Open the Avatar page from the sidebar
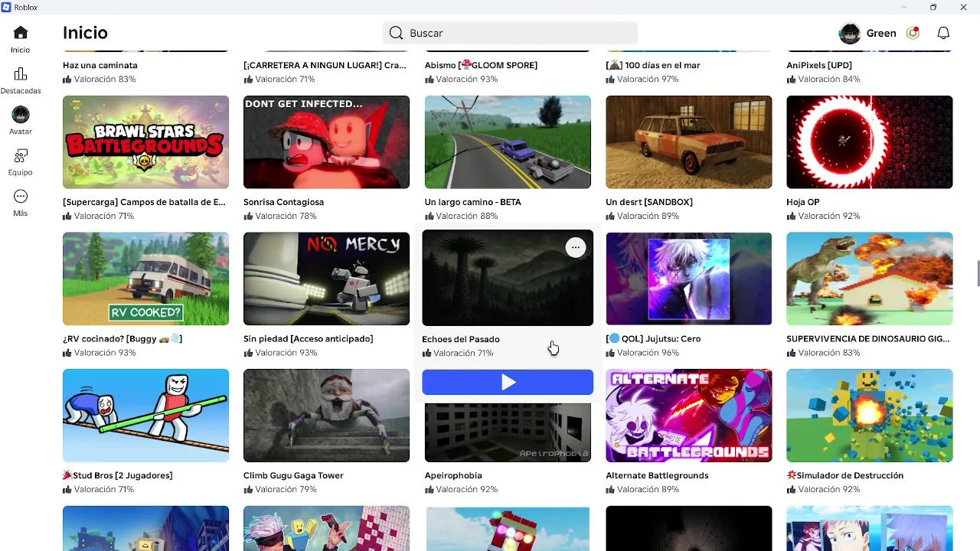 pyautogui.click(x=21, y=121)
